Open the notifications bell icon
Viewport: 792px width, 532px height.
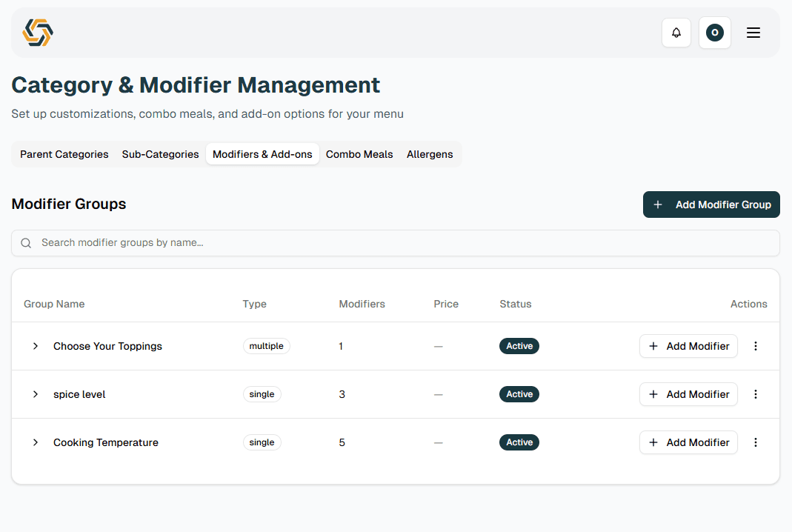(x=676, y=33)
